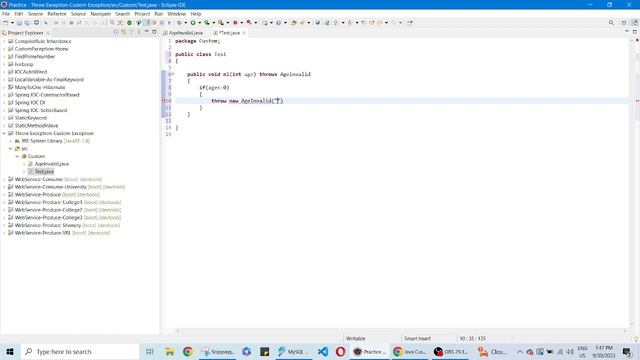
Task: Expand the JRE System Library node
Action: (11, 141)
